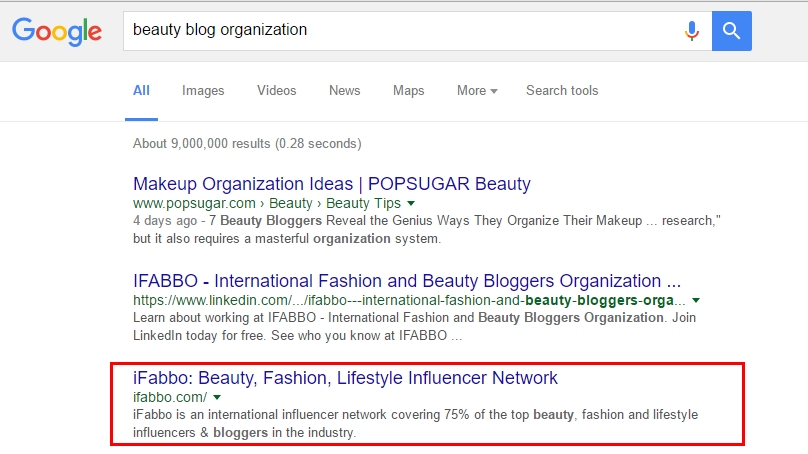Expand the arrow next to popsugar.com URL
The height and width of the screenshot is (454, 808).
point(411,204)
